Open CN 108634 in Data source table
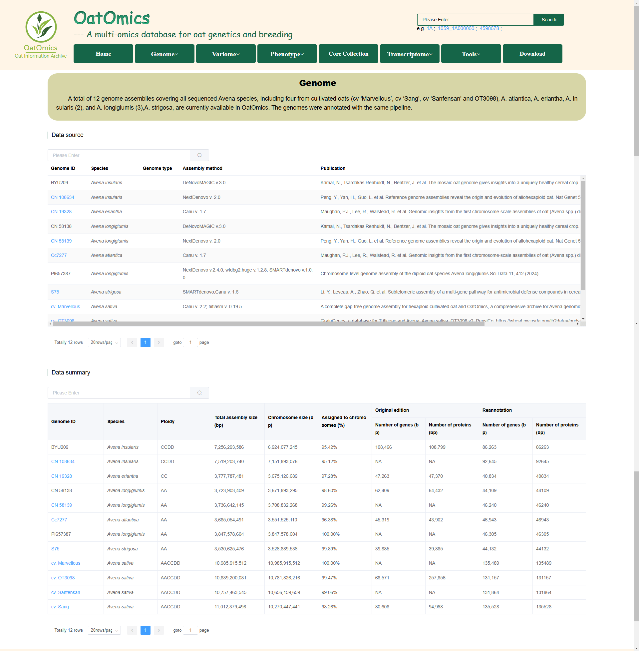 pyautogui.click(x=62, y=198)
